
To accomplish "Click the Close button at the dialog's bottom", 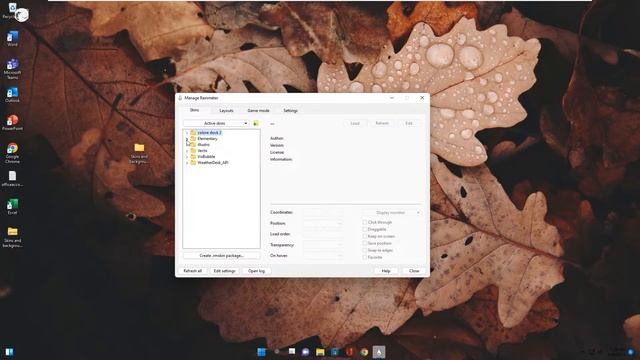I will pyautogui.click(x=414, y=271).
